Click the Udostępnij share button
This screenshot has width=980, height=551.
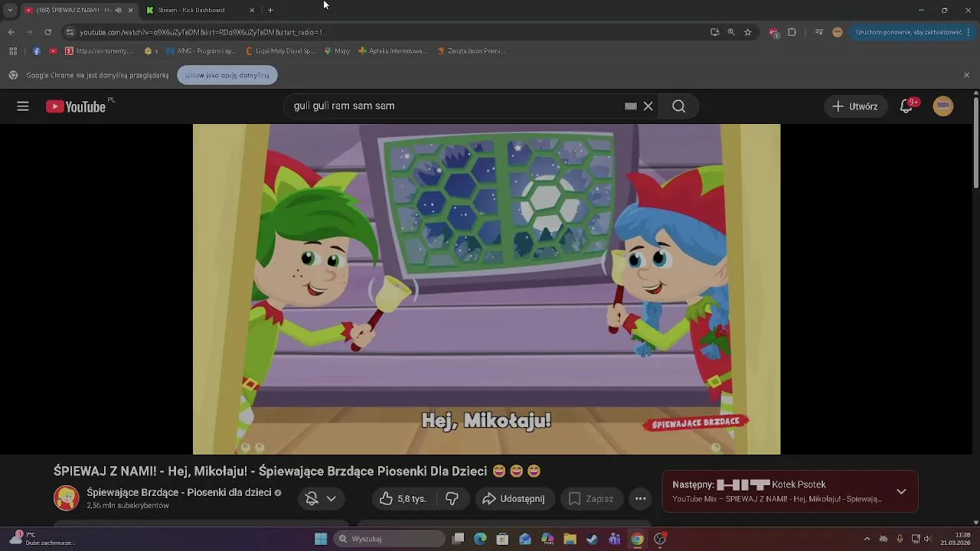[513, 499]
